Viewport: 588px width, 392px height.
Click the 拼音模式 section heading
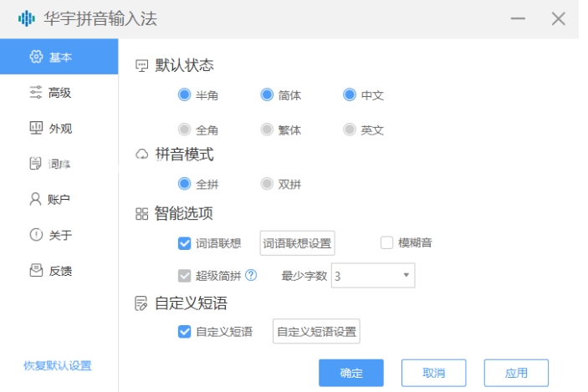pos(185,154)
